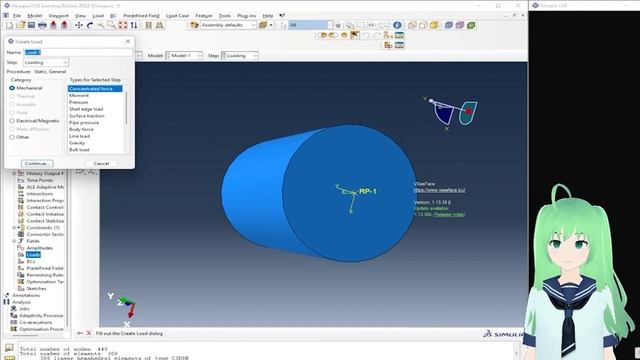Turn perspective off with the toolbar icon
The image size is (640, 360).
tap(149, 25)
